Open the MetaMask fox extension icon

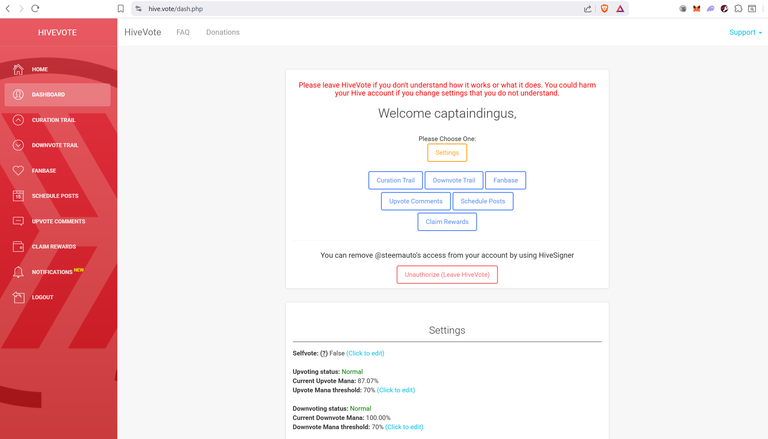[x=696, y=9]
